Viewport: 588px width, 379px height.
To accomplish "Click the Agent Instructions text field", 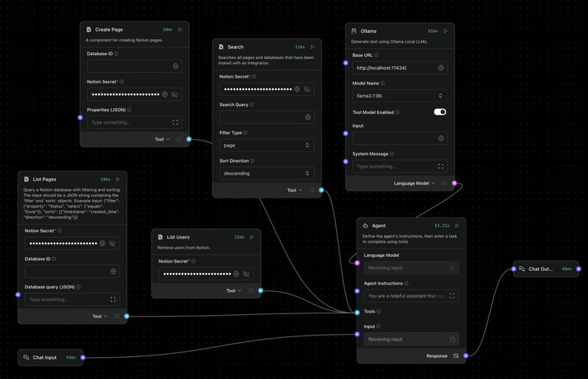I will point(412,296).
